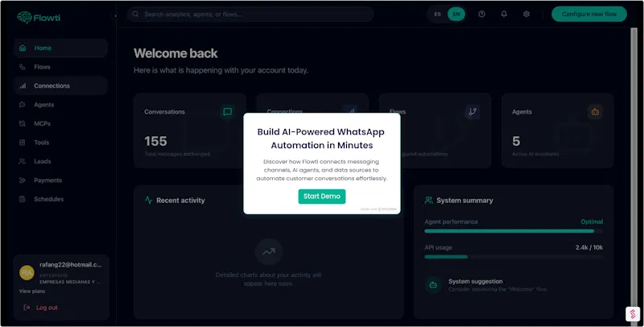Click the Connections bars icon
The width and height of the screenshot is (644, 327).
[23, 86]
